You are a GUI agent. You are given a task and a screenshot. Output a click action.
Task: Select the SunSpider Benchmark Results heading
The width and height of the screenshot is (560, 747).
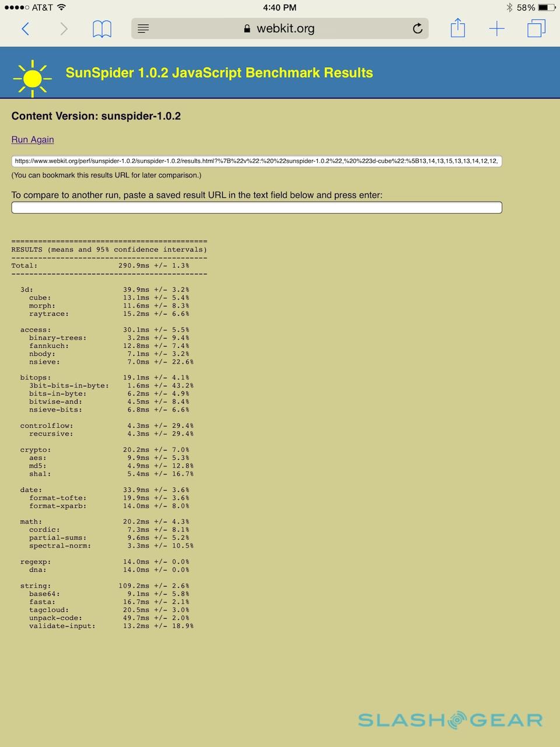pyautogui.click(x=219, y=73)
